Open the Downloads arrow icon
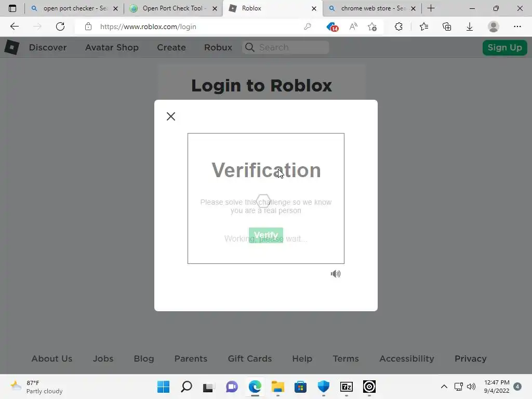Image resolution: width=532 pixels, height=399 pixels. click(470, 26)
